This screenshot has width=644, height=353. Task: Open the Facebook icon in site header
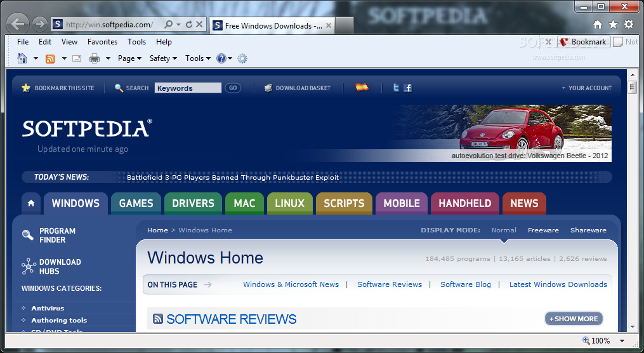tap(407, 88)
